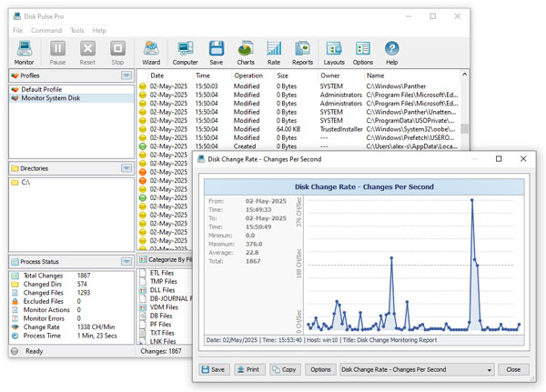Click the Stop toolbar icon

(117, 53)
